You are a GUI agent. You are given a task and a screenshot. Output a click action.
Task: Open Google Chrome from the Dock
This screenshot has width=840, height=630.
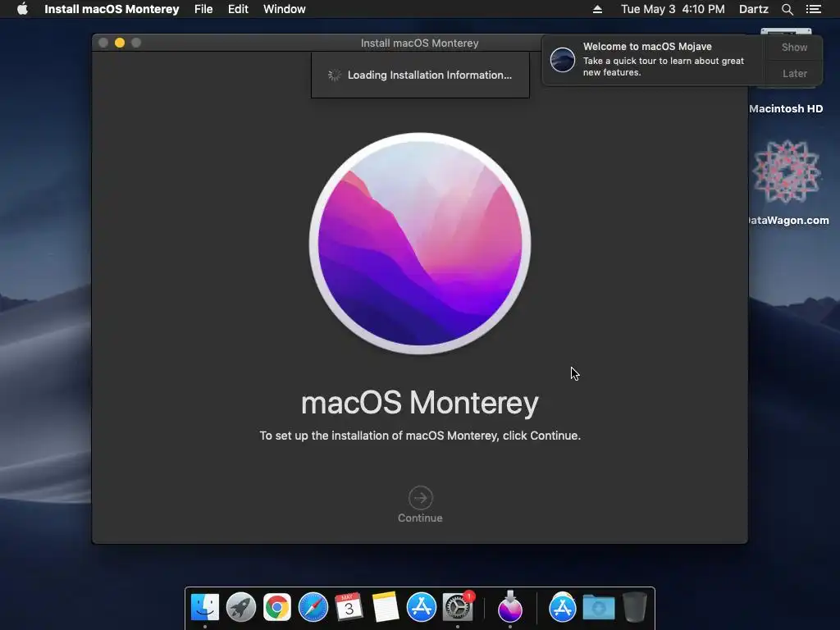pos(277,608)
